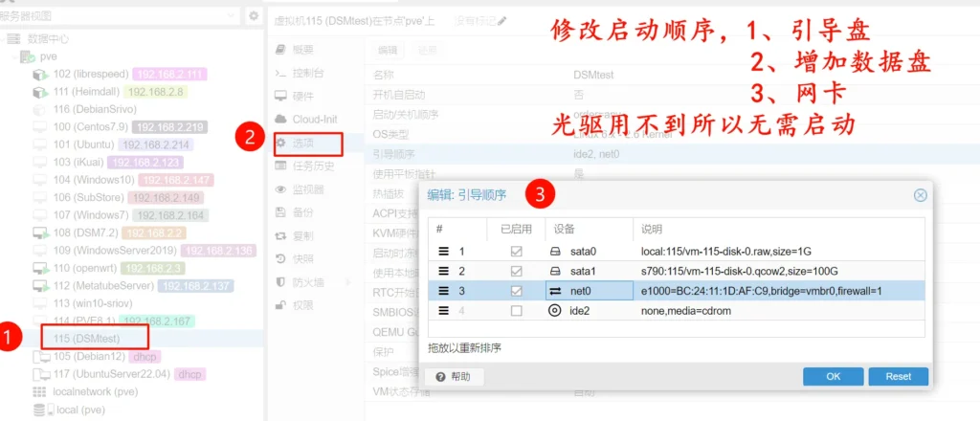
Task: Click the 102 (librespeed) container icon
Action: click(40, 75)
